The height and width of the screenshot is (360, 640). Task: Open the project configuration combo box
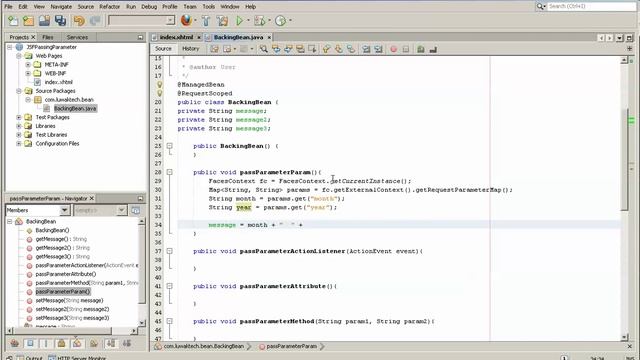point(141,20)
